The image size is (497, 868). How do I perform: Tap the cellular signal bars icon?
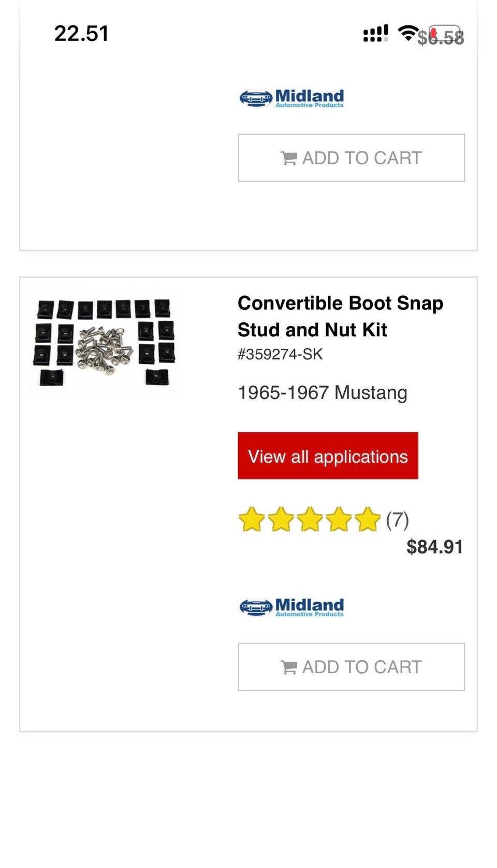click(x=375, y=34)
